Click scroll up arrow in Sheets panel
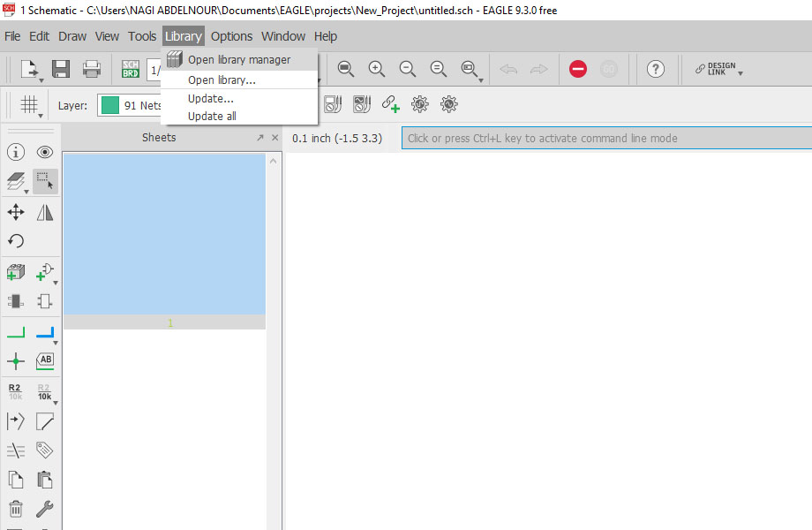The height and width of the screenshot is (530, 812). pyautogui.click(x=274, y=161)
